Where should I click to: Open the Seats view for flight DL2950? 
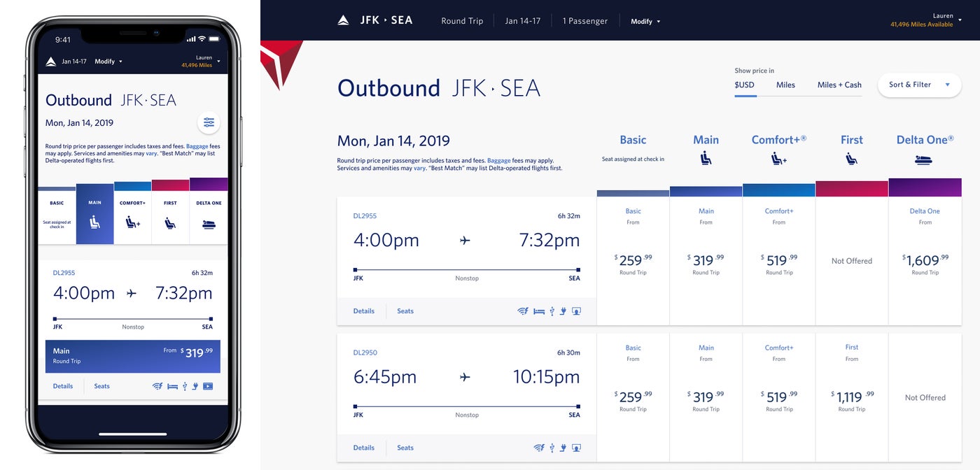pyautogui.click(x=405, y=448)
